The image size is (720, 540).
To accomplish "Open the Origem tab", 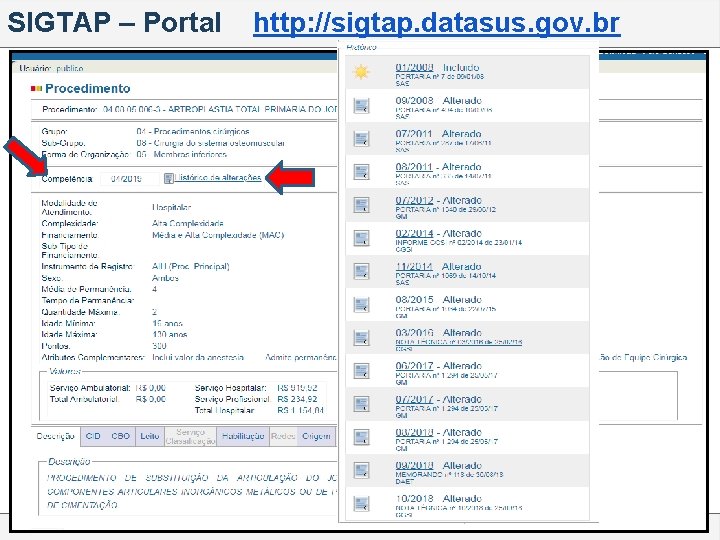I will (316, 436).
